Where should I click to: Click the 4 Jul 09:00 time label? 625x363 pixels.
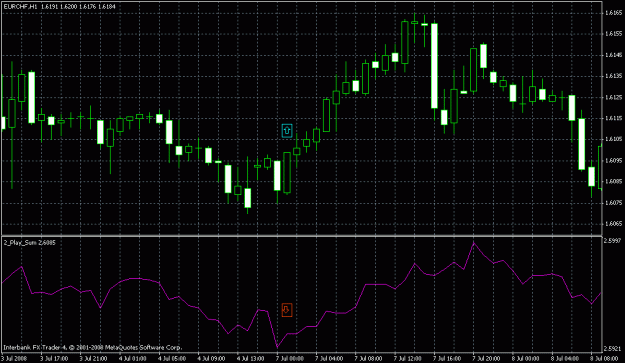(211, 358)
